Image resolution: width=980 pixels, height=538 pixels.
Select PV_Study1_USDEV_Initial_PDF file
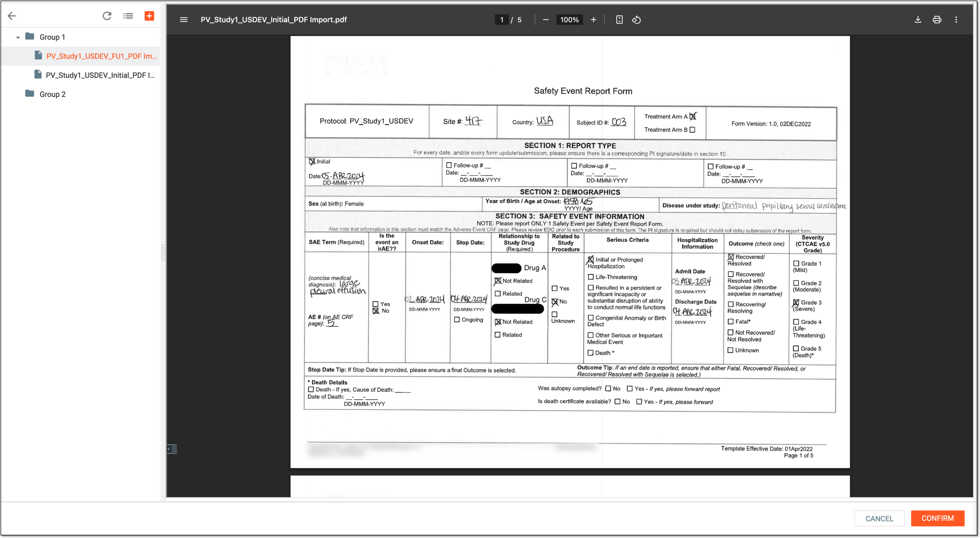pos(100,75)
